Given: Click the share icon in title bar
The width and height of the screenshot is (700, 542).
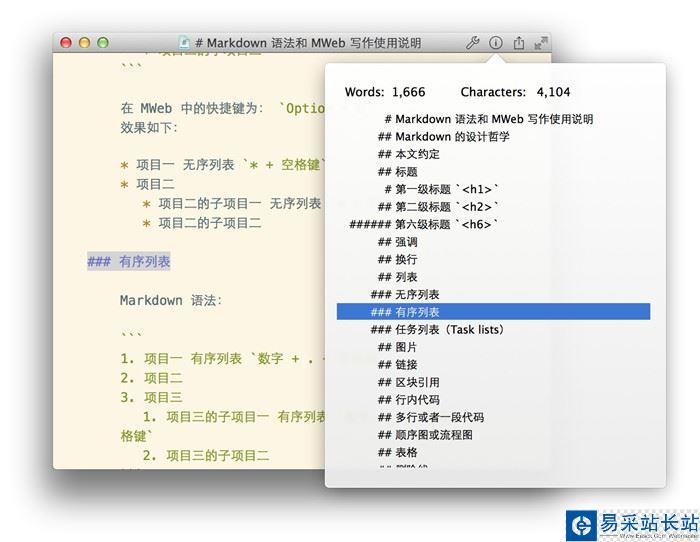Looking at the screenshot, I should tap(519, 43).
